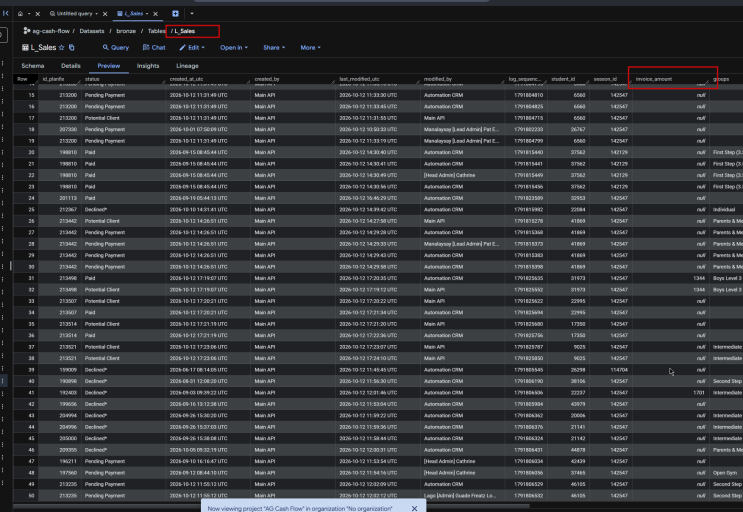Viewport: 743px width, 512px height.
Task: Click the season_id column header
Action: click(611, 79)
